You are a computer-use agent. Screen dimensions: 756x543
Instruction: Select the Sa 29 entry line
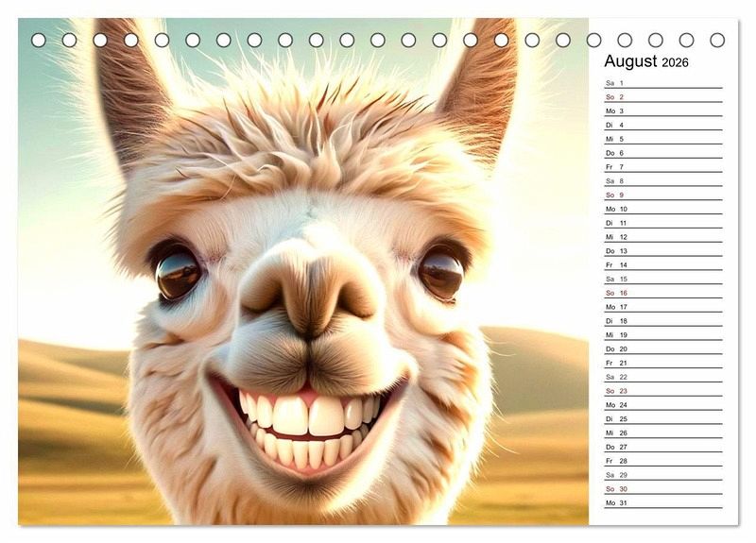point(662,475)
